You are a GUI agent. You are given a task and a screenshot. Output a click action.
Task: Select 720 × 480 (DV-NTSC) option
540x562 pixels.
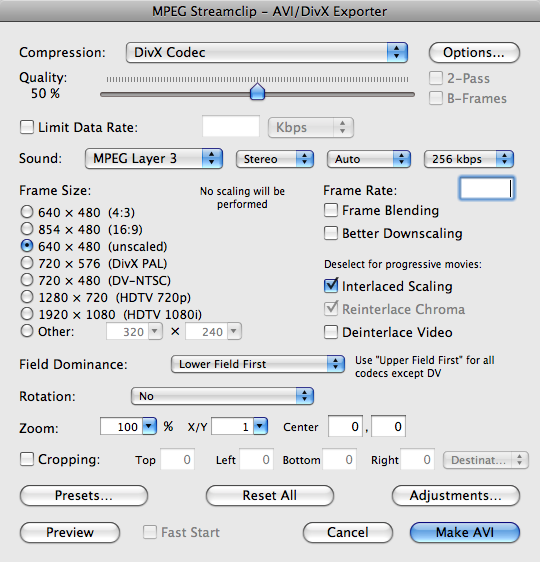[27, 280]
